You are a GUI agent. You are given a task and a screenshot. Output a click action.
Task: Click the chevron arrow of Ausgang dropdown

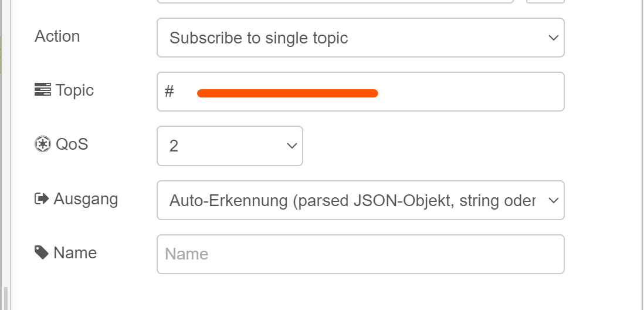pos(553,201)
